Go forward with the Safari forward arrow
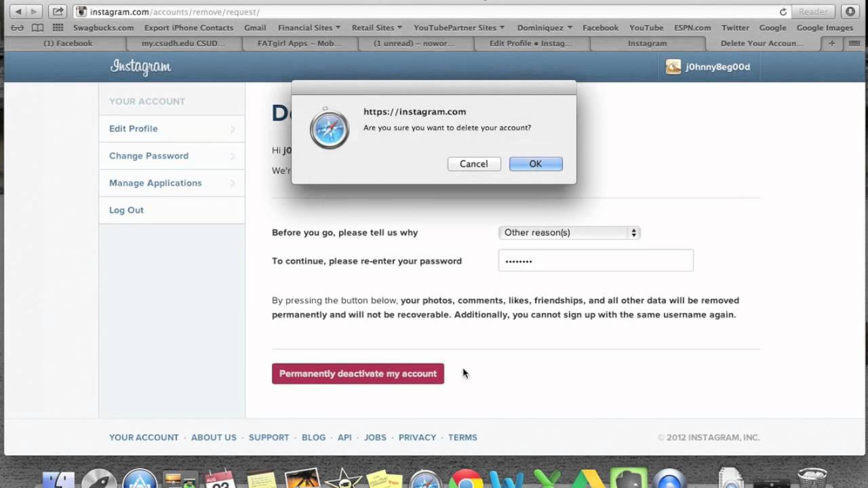Image resolution: width=868 pixels, height=488 pixels. pyautogui.click(x=35, y=12)
